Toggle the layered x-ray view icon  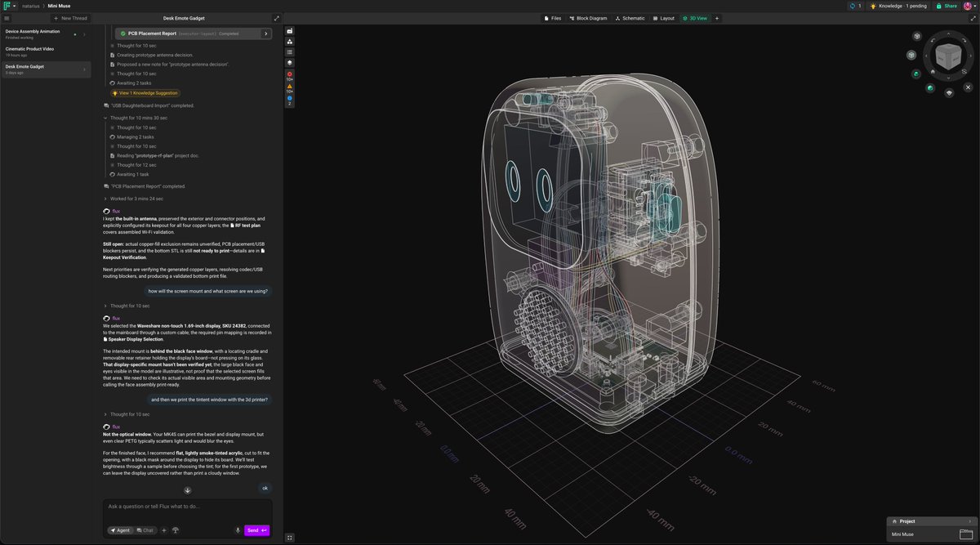(x=949, y=92)
